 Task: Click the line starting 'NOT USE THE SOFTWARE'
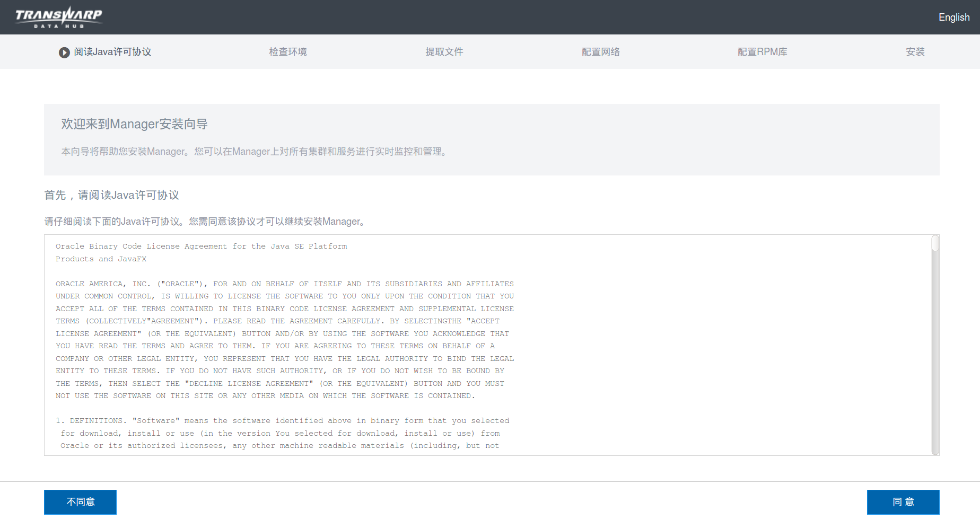265,396
